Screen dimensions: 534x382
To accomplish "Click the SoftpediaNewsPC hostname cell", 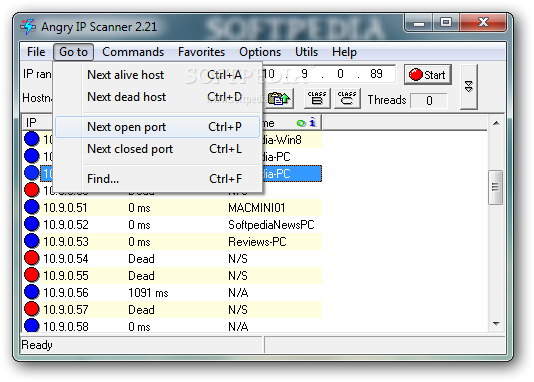I will [271, 225].
